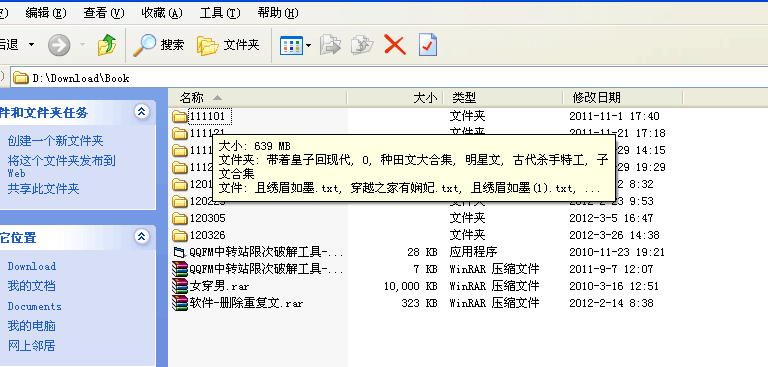Click the Views icon in toolbar
This screenshot has height=367, width=768.
click(291, 46)
